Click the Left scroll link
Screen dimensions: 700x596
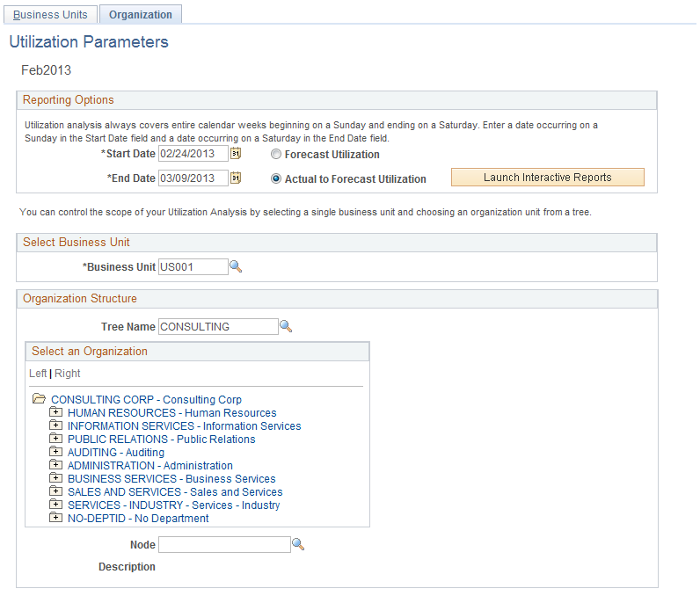coord(38,374)
